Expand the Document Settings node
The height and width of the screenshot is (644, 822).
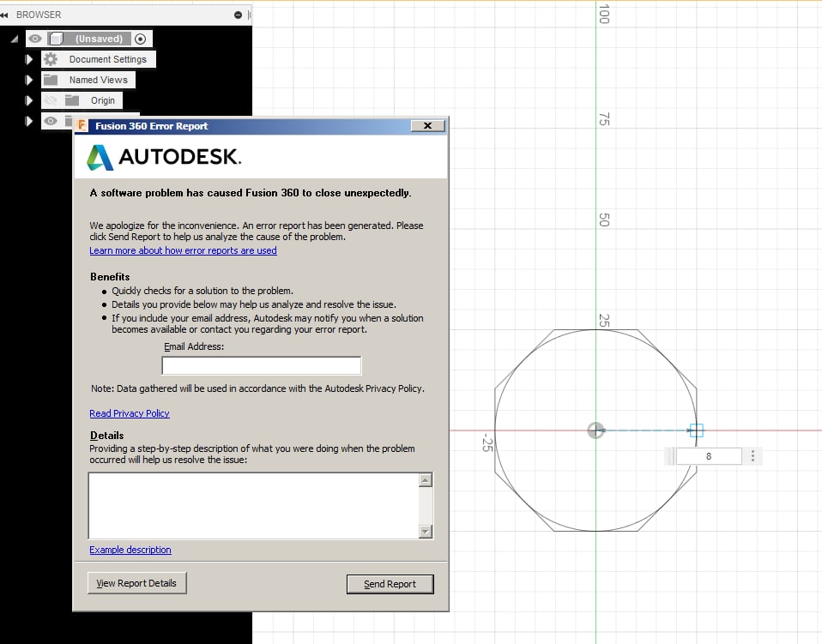coord(29,59)
